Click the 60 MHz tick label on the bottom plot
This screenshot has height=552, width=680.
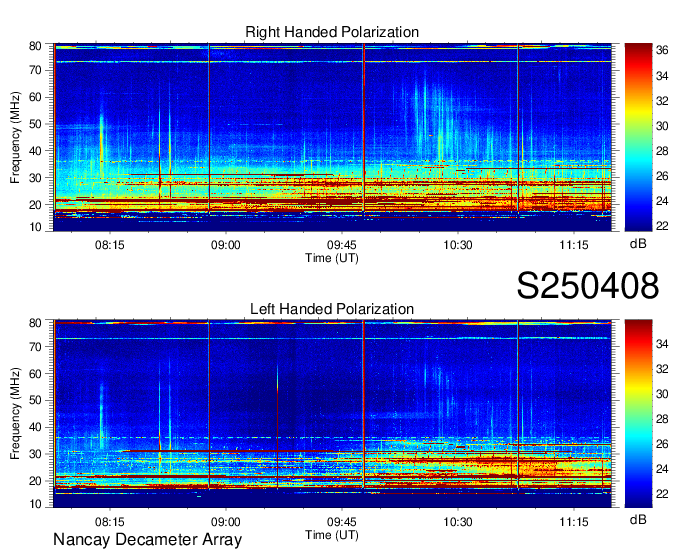[x=35, y=374]
